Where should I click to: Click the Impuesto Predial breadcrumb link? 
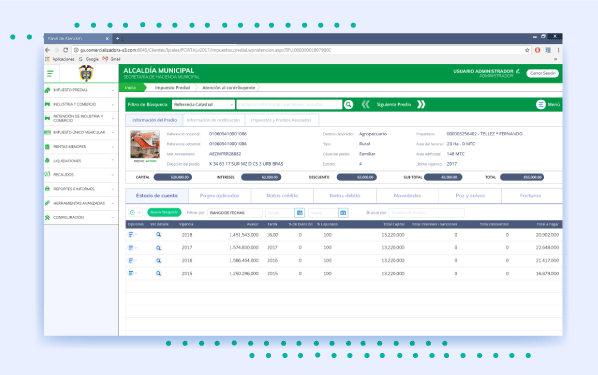(172, 88)
